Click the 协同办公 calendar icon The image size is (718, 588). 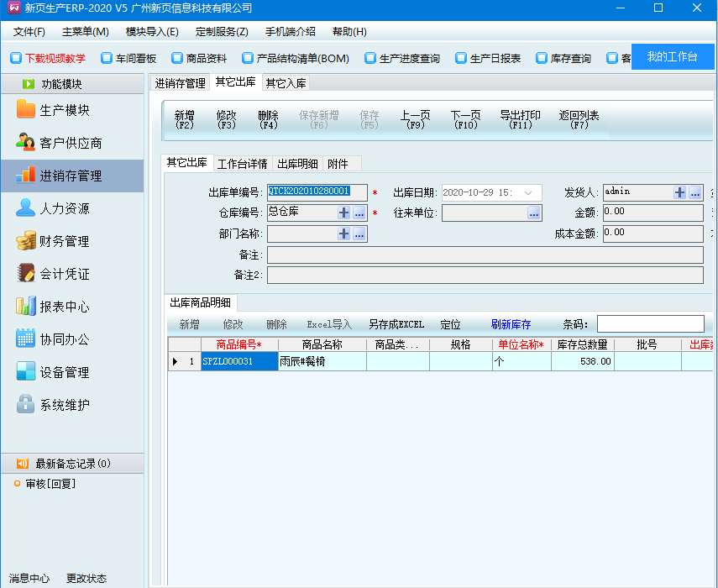[25, 339]
